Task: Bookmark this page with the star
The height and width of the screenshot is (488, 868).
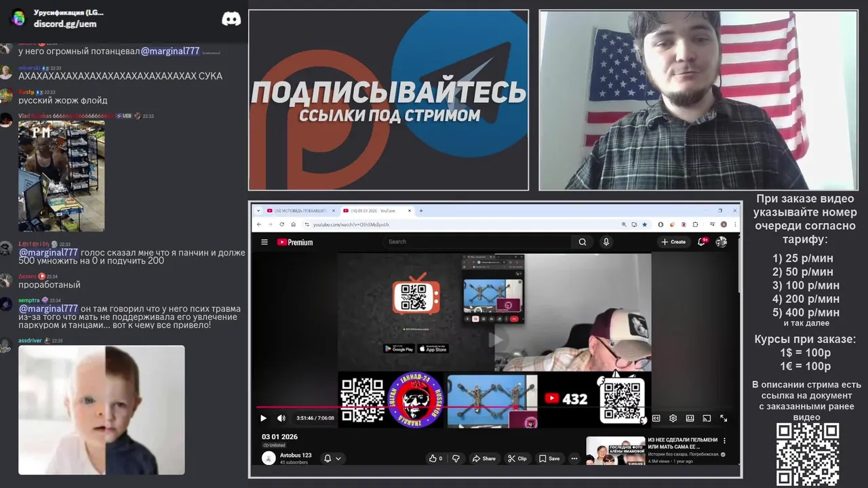Action: [x=644, y=224]
